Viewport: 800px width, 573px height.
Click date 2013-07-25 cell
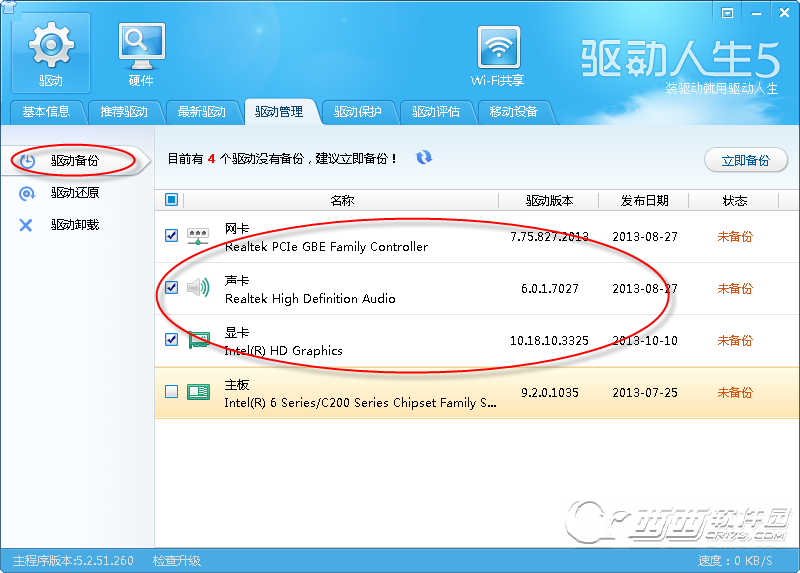coord(645,393)
